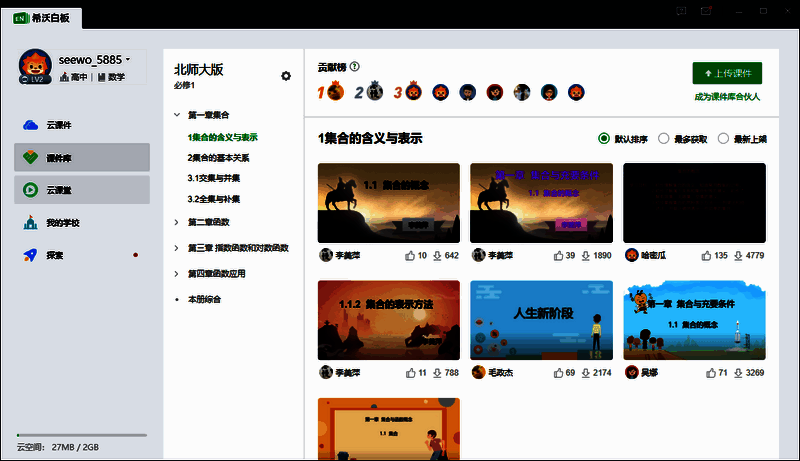Like the 1.1 集合的概念 courseware with 10 likes

point(410,255)
